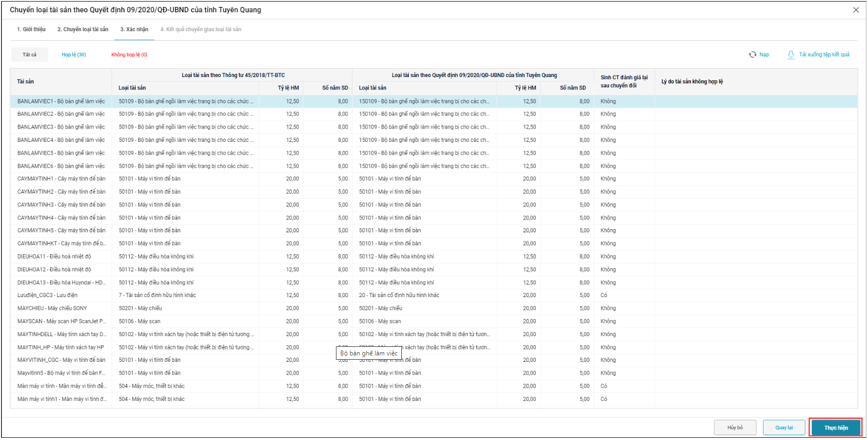Click the Thực hiện button
Screen dimensions: 868x440
pos(835,428)
